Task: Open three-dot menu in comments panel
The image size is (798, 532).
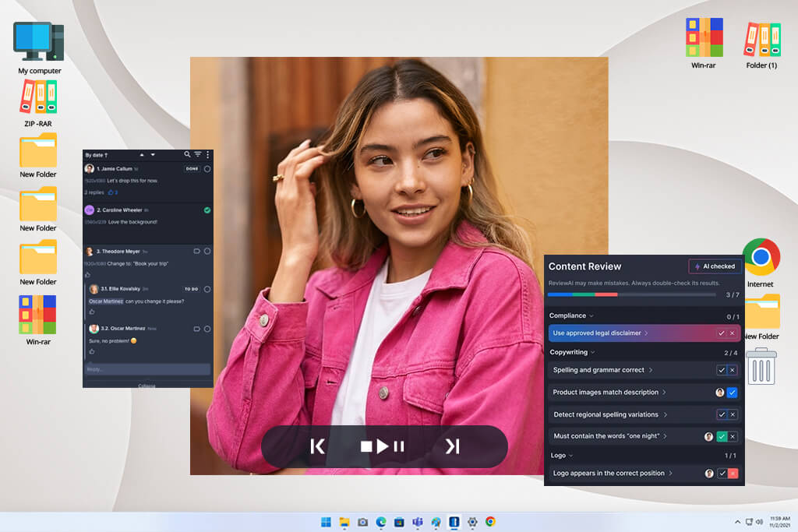Action: [x=207, y=154]
